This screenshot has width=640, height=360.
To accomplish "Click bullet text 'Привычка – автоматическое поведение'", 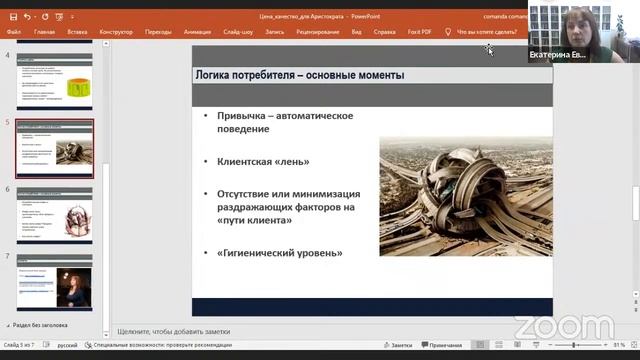I will (285, 122).
